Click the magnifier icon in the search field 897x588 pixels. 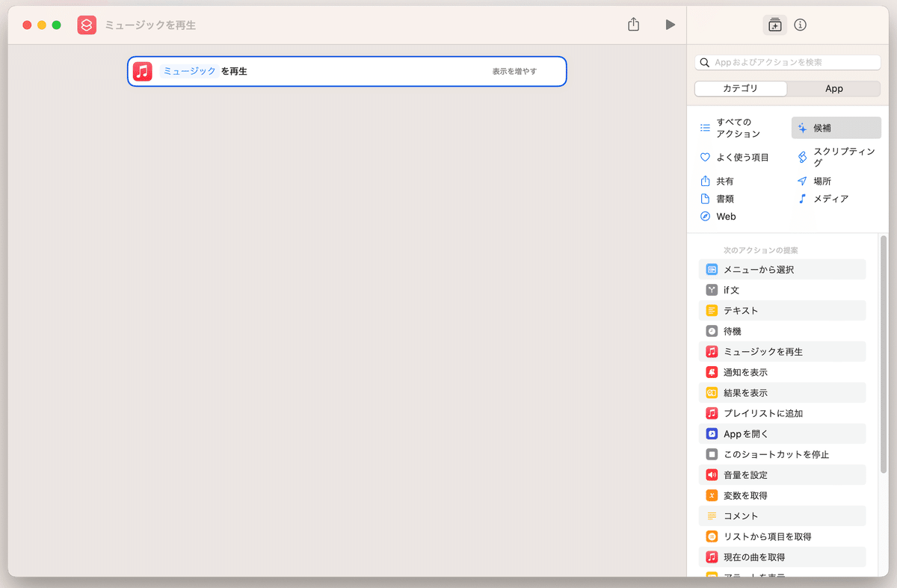705,63
